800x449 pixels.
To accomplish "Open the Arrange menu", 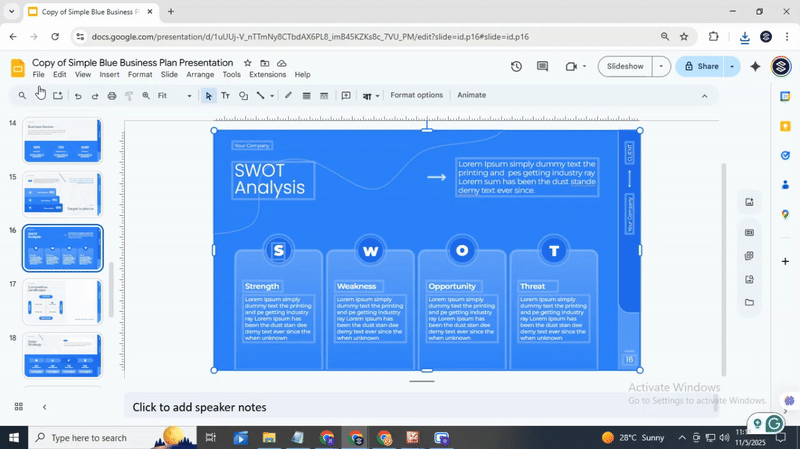I will tap(200, 75).
